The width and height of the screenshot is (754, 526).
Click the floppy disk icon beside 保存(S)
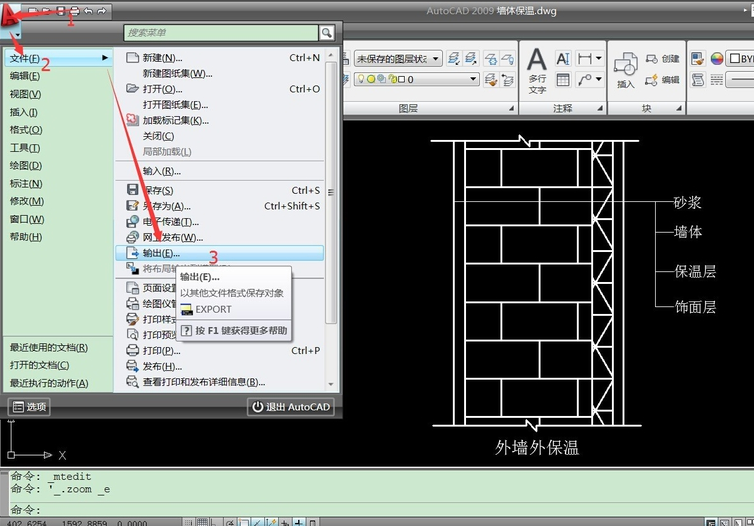click(x=133, y=190)
